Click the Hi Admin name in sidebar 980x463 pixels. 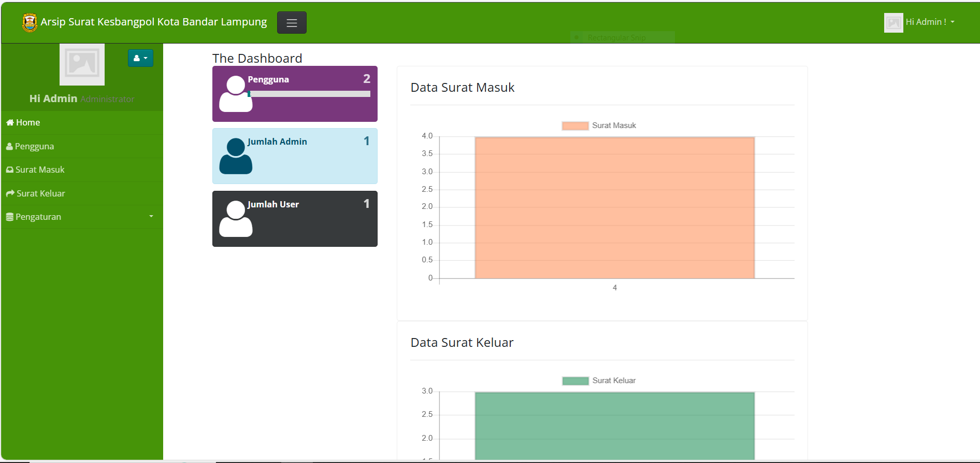(53, 99)
